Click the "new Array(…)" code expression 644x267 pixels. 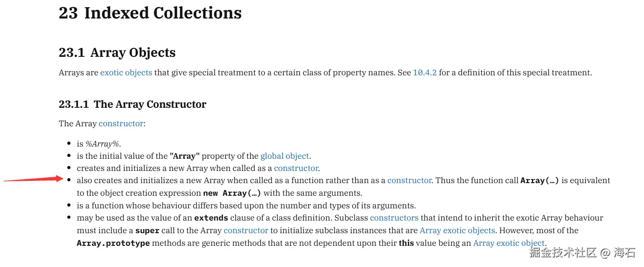[232, 193]
